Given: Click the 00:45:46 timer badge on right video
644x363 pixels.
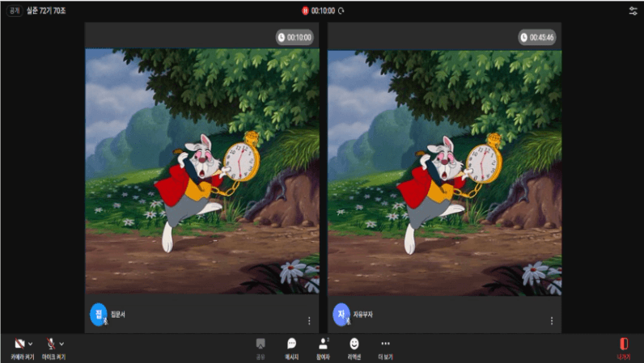Looking at the screenshot, I should pos(537,37).
